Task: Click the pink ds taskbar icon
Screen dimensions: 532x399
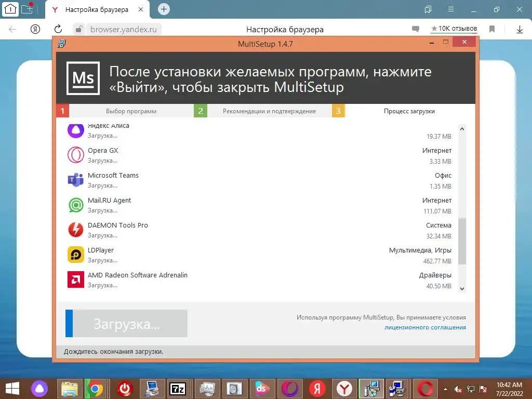Action: click(262, 389)
